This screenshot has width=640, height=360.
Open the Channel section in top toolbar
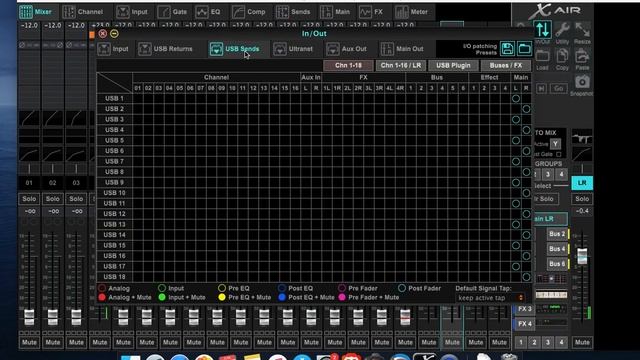tap(83, 12)
